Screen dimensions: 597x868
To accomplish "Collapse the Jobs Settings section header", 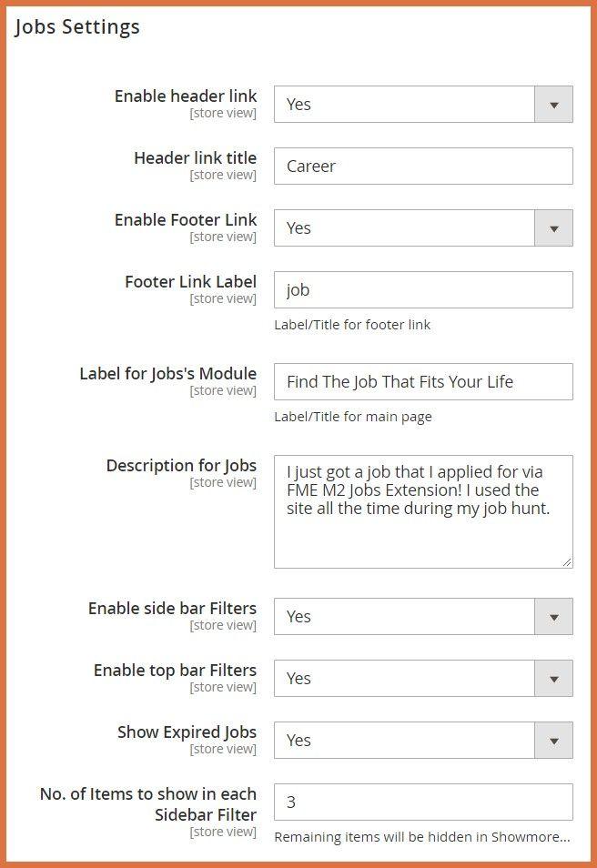I will tap(76, 27).
